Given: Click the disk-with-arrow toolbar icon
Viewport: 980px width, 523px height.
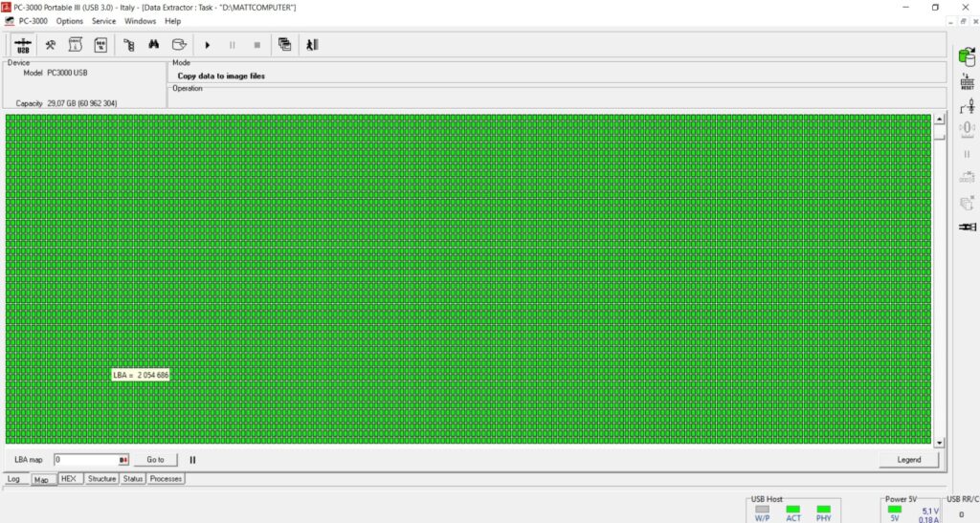Looking at the screenshot, I should [179, 45].
